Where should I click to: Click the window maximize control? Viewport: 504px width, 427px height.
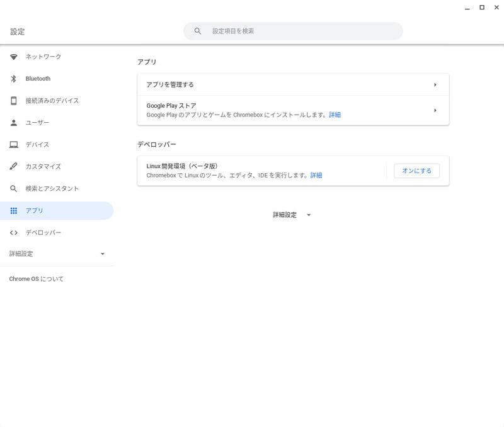481,7
